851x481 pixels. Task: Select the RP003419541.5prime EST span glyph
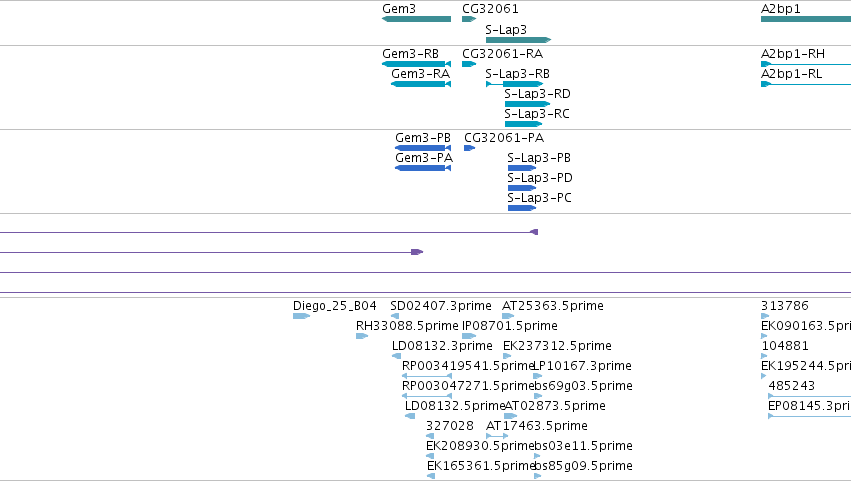pos(427,376)
